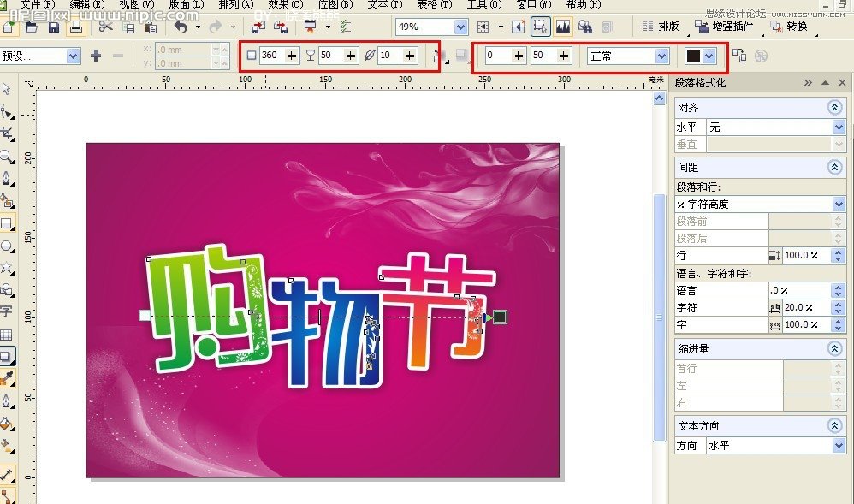Collapse the 文本方向 section
Screen dimensions: 854x504
coord(834,425)
